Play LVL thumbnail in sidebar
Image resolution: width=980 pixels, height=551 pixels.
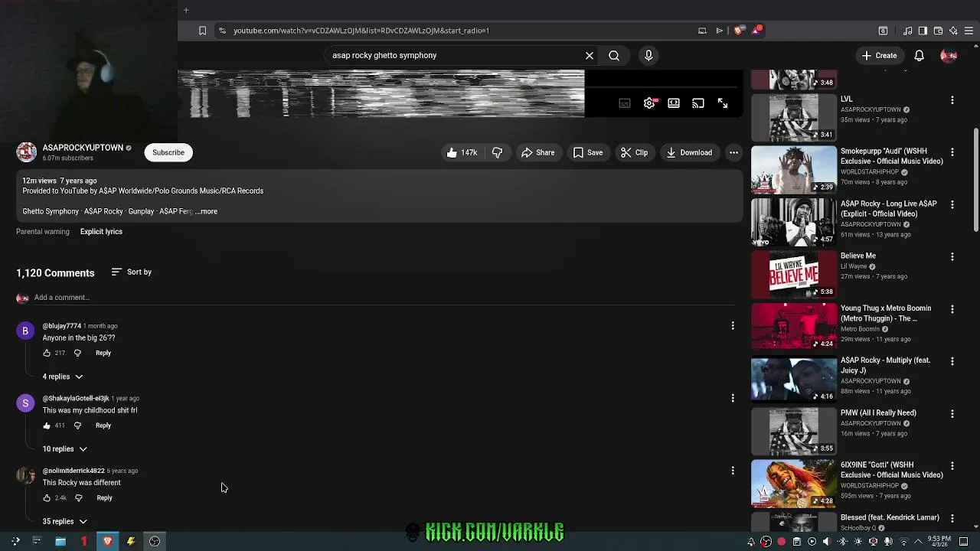(x=794, y=117)
